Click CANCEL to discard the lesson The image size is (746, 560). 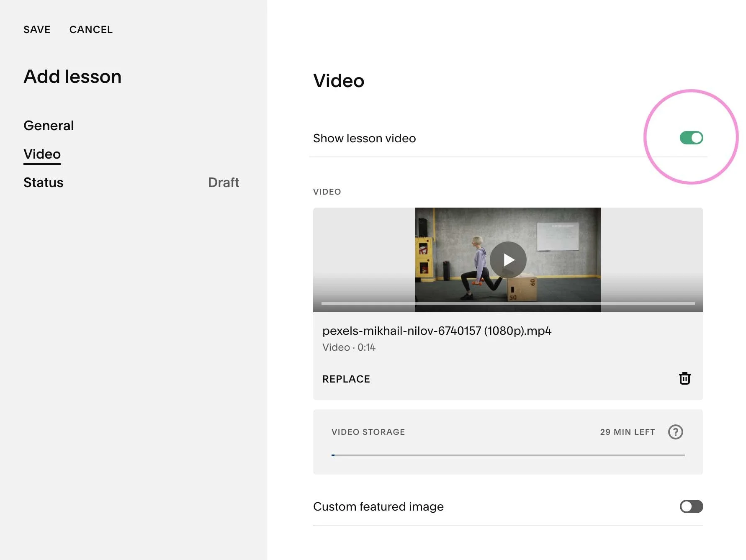[x=91, y=30]
